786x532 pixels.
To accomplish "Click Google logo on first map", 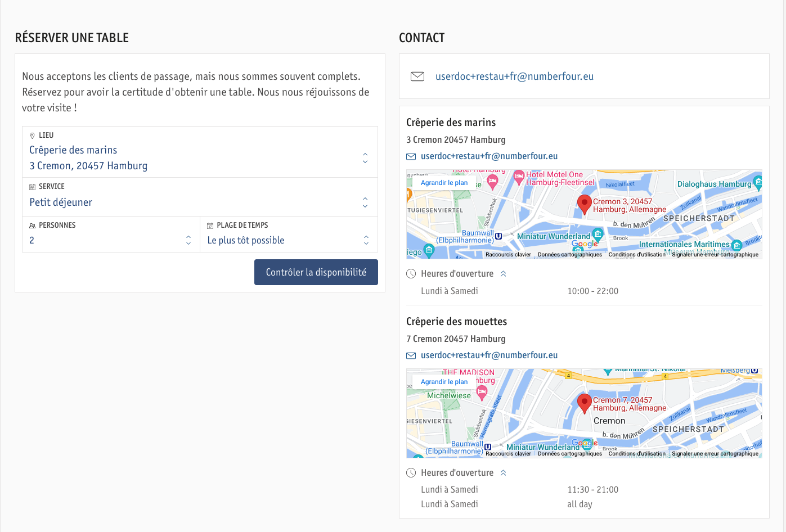I will [585, 244].
